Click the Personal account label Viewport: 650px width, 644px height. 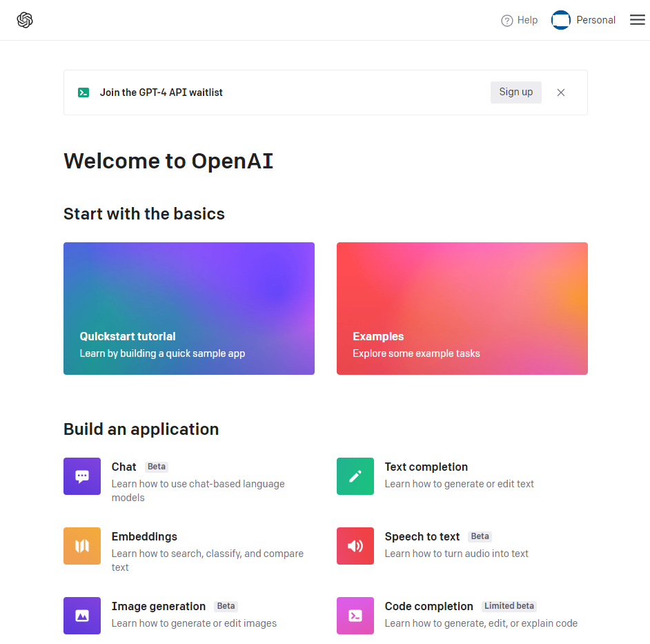coord(595,20)
